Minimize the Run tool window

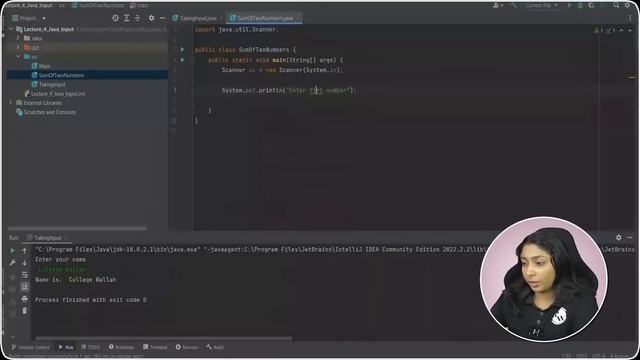point(630,237)
